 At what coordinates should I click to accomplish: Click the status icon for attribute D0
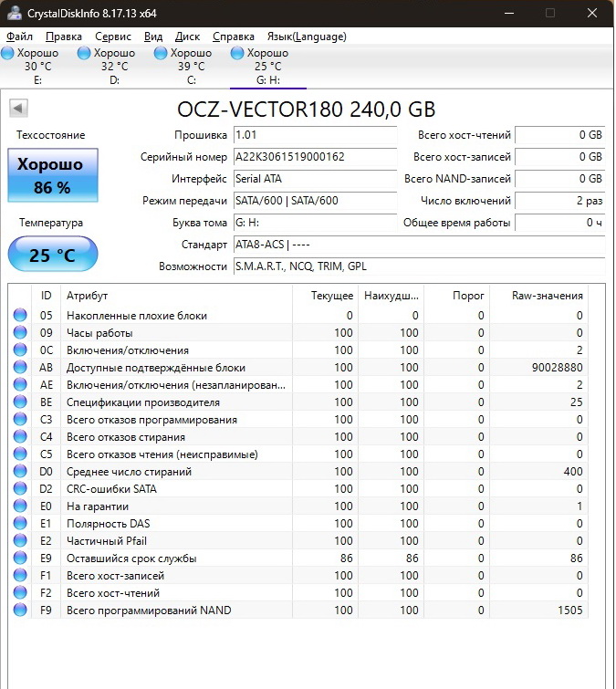[20, 472]
